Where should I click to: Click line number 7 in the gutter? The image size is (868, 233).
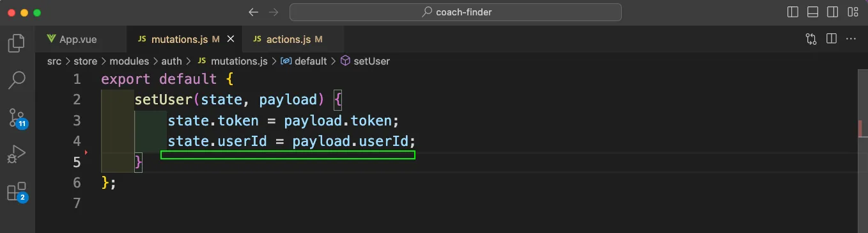pyautogui.click(x=77, y=203)
